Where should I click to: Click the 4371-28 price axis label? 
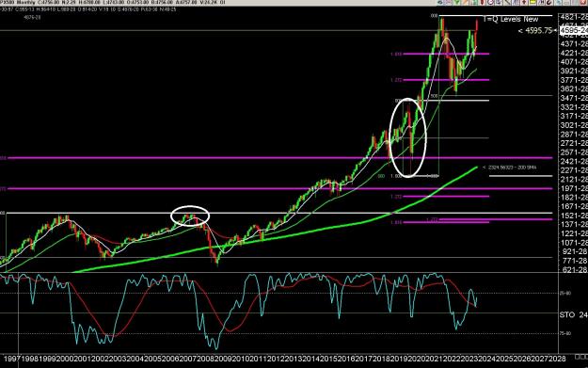pyautogui.click(x=573, y=44)
